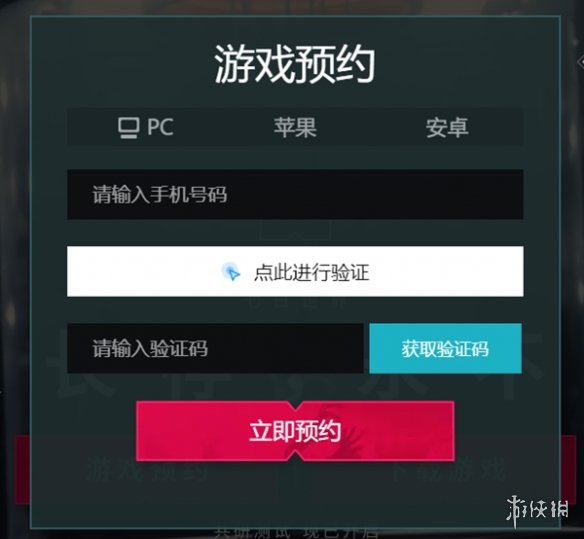Click the top notch of 立即预约 button
The height and width of the screenshot is (539, 584).
point(295,406)
